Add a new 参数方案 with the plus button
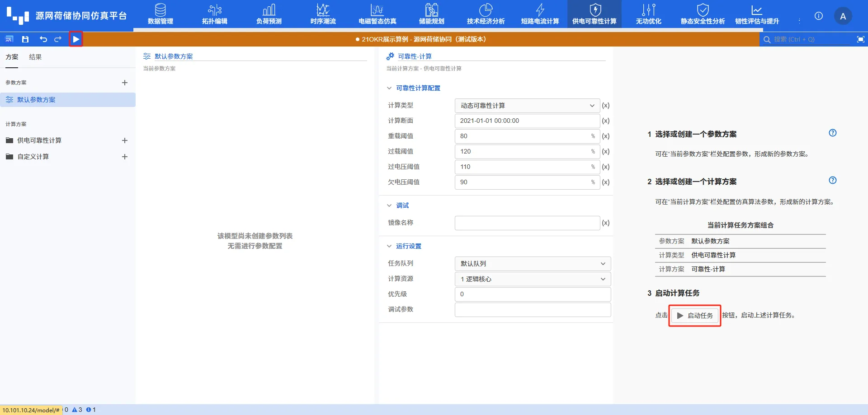 click(125, 83)
